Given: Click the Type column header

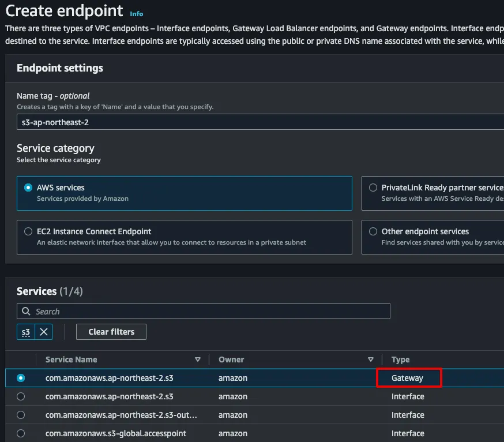Looking at the screenshot, I should tap(400, 359).
